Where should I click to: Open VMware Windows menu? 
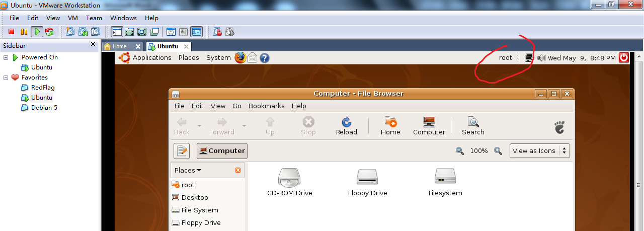[x=123, y=18]
